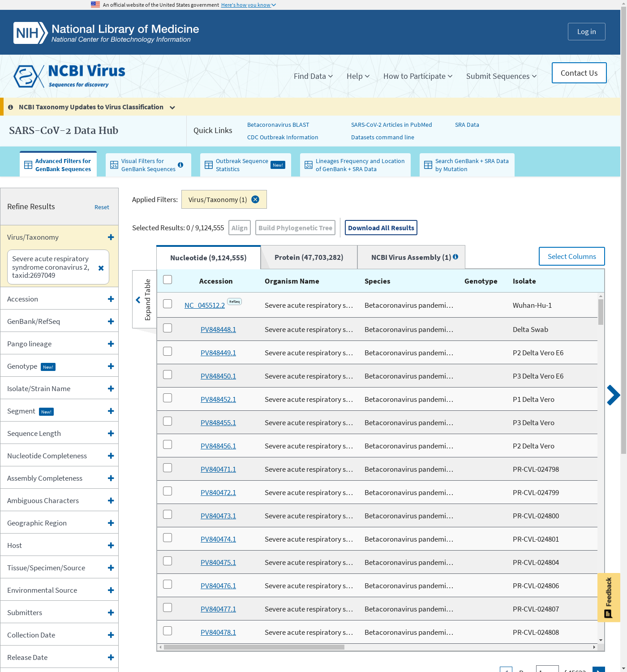Select the Nucleotide (9,124,555) tab
Viewport: 627px width, 672px height.
pyautogui.click(x=208, y=258)
